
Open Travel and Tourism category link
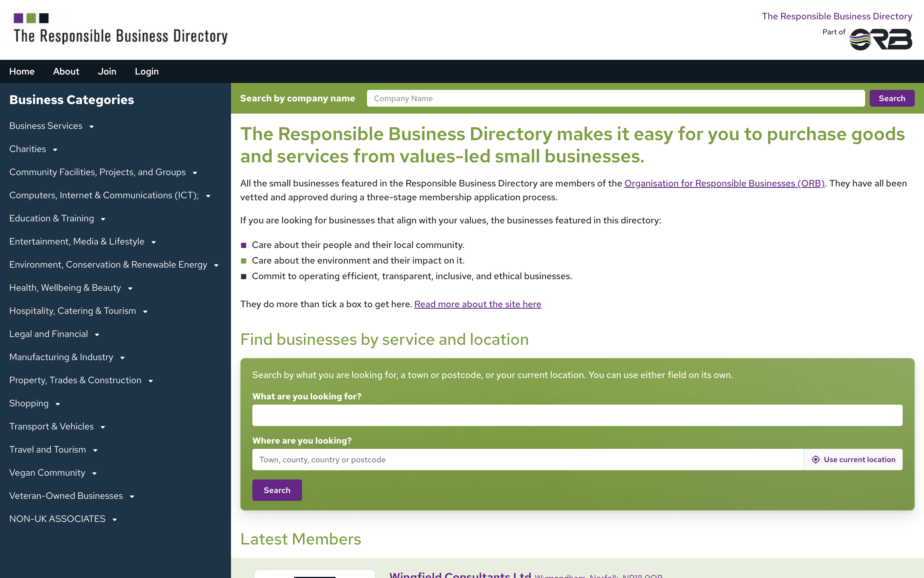click(48, 450)
